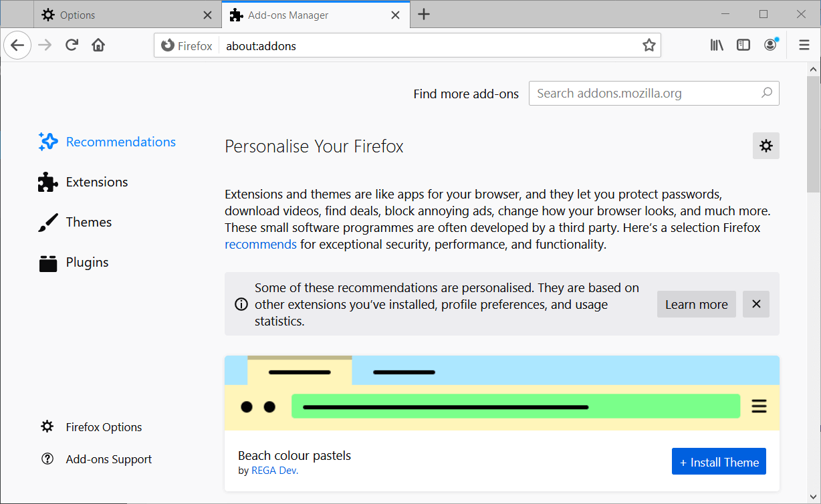Viewport: 821px width, 504px height.
Task: Bookmark this page with the star icon
Action: pyautogui.click(x=649, y=45)
